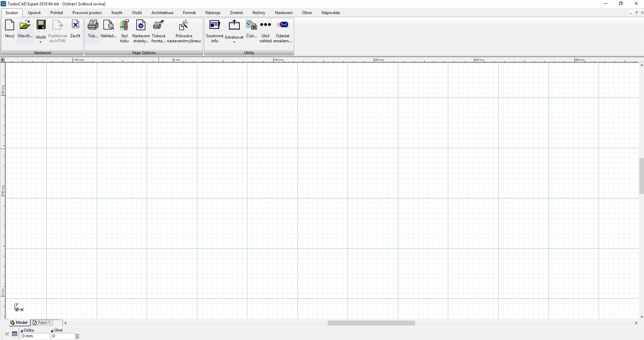Click Ulož náhled save preview
Screen dimensions: 644x340
265,31
